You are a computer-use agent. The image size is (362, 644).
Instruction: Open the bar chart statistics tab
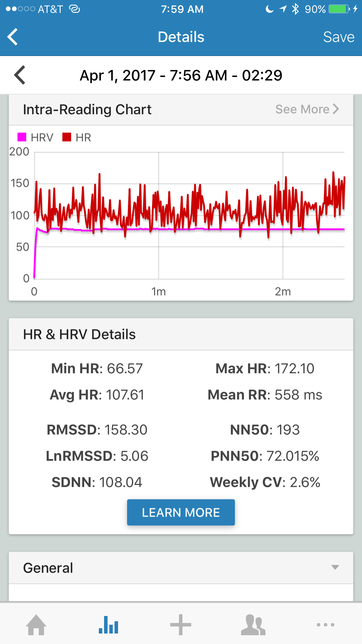tap(108, 624)
